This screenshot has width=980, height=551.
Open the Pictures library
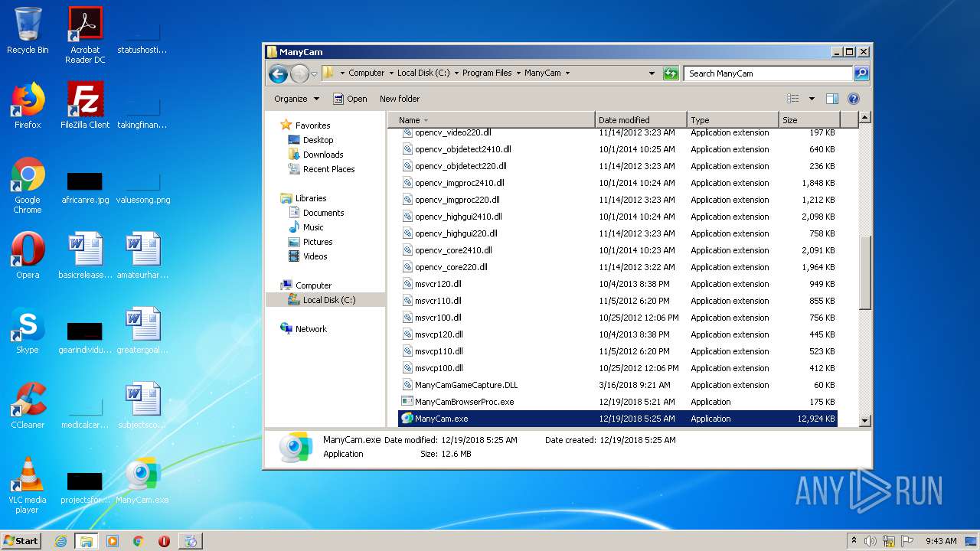(x=317, y=242)
